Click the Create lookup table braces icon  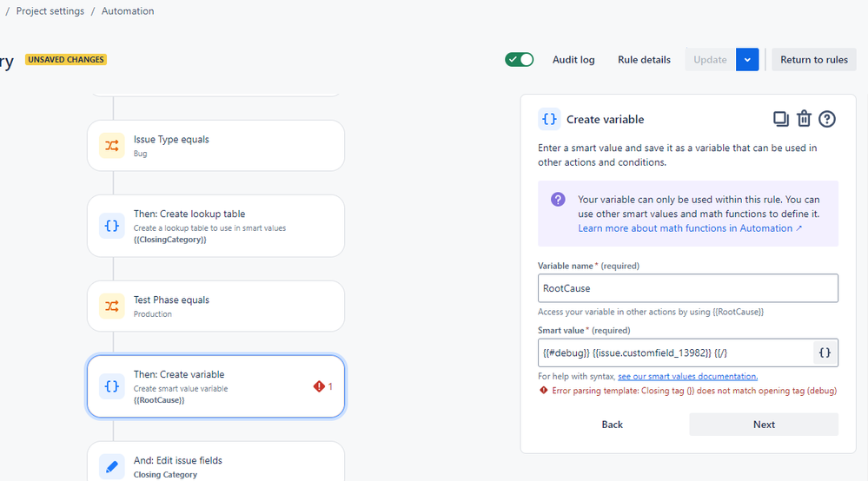(112, 226)
